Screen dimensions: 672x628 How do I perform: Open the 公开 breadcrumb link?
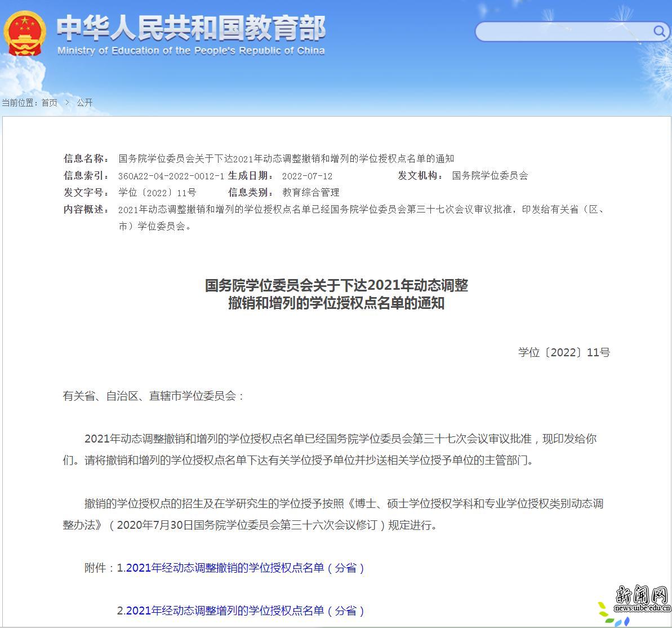tap(84, 103)
